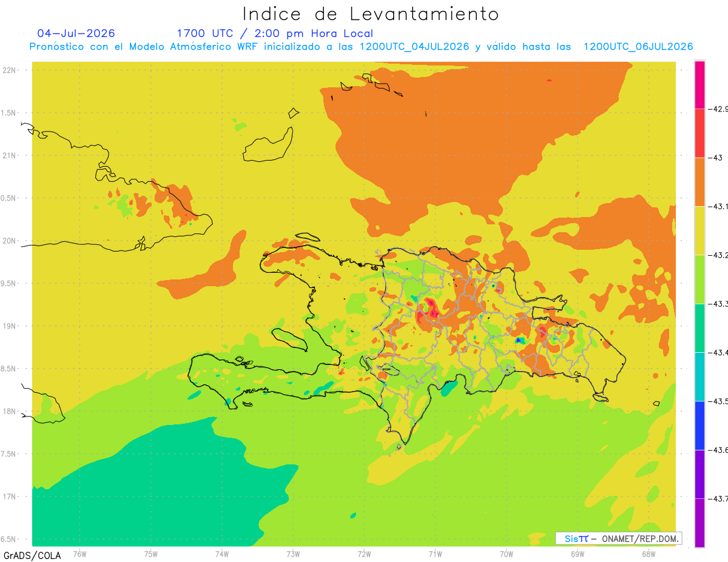This screenshot has width=728, height=562.
Task: Click the "-43.1" color bar value
Action: [x=718, y=207]
